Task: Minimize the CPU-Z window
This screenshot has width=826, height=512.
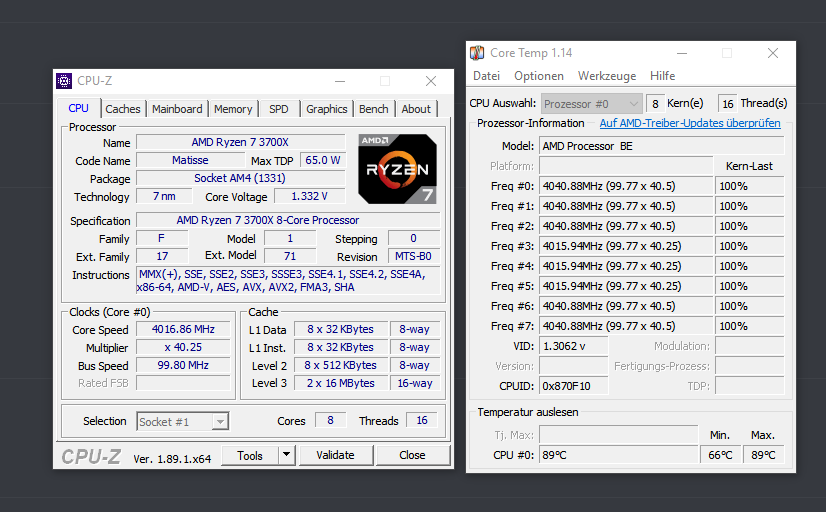Action: tap(340, 81)
